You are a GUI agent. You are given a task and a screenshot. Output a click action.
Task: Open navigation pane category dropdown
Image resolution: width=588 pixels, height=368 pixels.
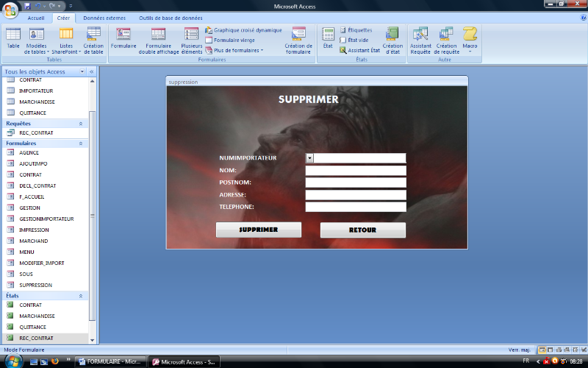[82, 71]
